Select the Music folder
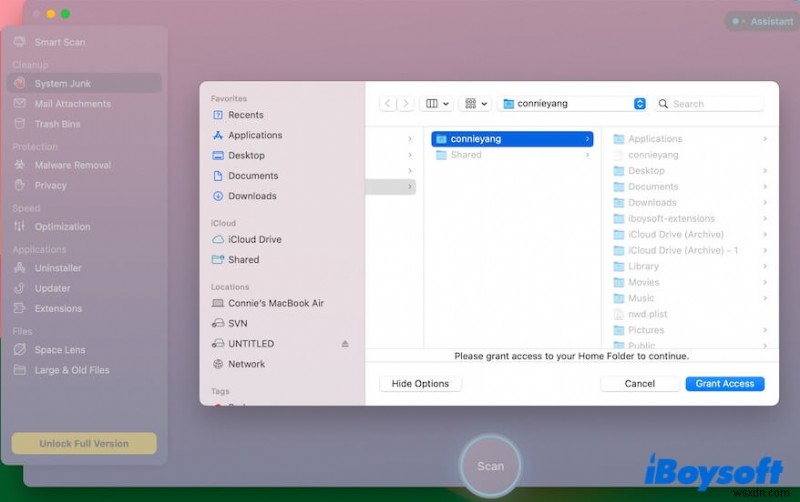 pos(690,298)
